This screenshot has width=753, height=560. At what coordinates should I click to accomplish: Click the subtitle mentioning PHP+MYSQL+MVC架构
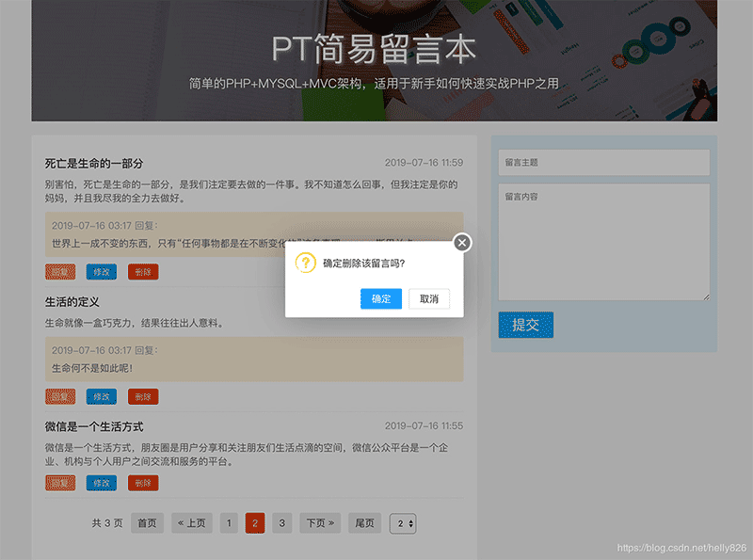pyautogui.click(x=374, y=84)
